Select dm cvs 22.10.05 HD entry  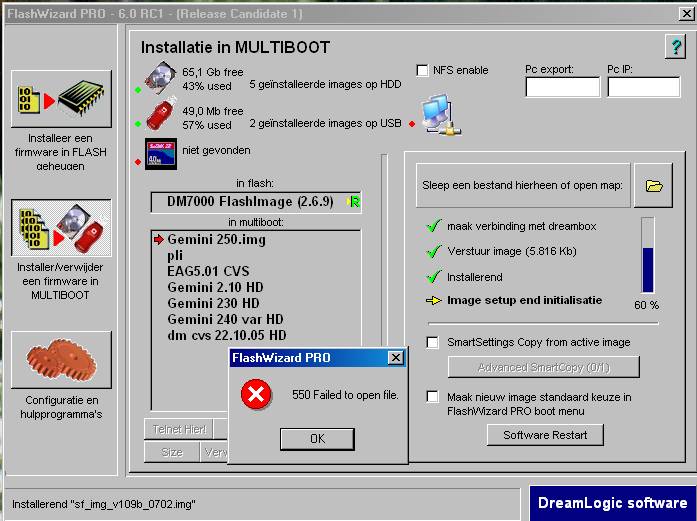[x=227, y=335]
